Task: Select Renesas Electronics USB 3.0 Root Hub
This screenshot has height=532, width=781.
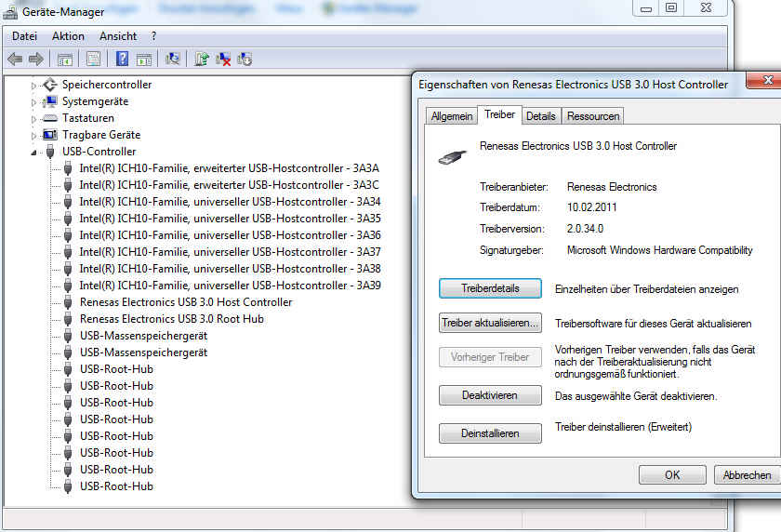Action: [x=172, y=319]
